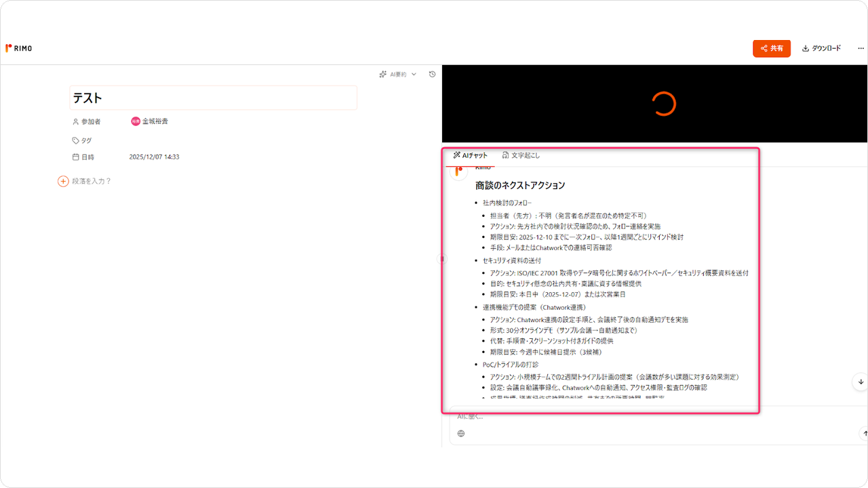This screenshot has width=868, height=488.
Task: Click the person icon beside 参加者
Action: [x=76, y=121]
